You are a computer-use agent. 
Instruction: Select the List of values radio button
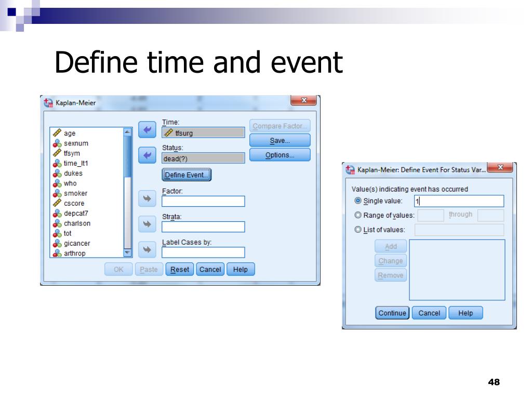tap(357, 230)
